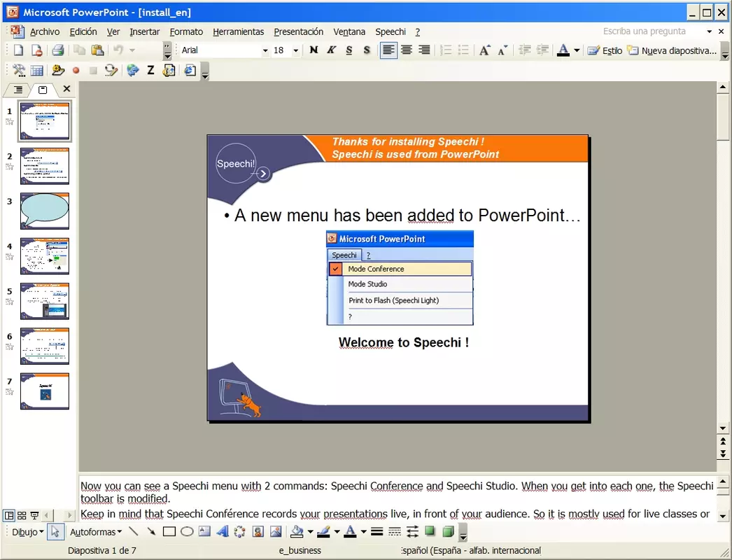Switch to Slide Sorter view
732x560 pixels.
(22, 515)
